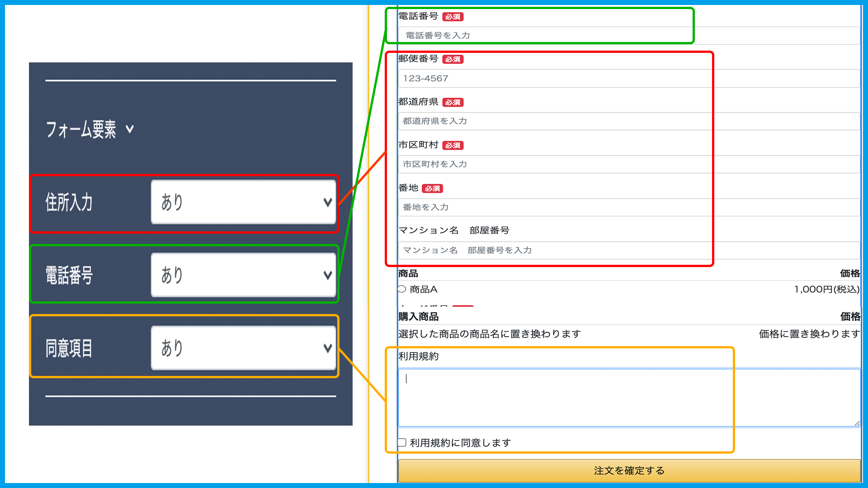Check 利用規約に同意します checkbox
The image size is (868, 488).
click(402, 442)
